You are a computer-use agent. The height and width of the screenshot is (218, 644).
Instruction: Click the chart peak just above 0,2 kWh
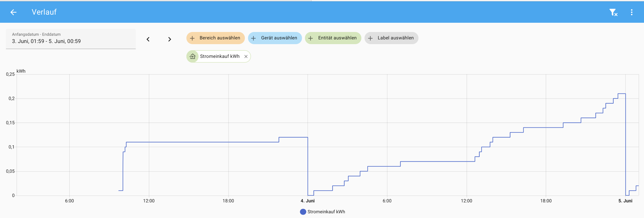pyautogui.click(x=622, y=94)
